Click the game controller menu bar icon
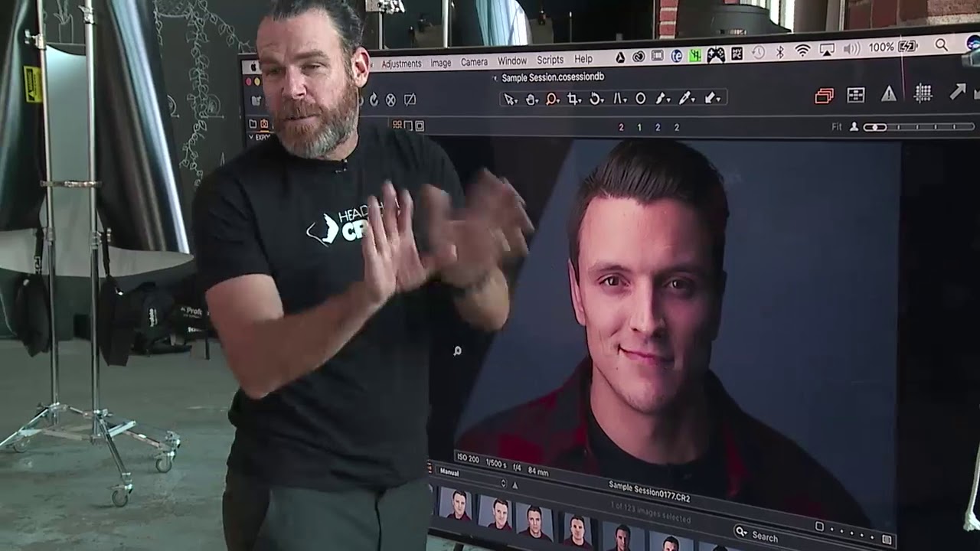Image resolution: width=980 pixels, height=551 pixels. click(x=716, y=54)
